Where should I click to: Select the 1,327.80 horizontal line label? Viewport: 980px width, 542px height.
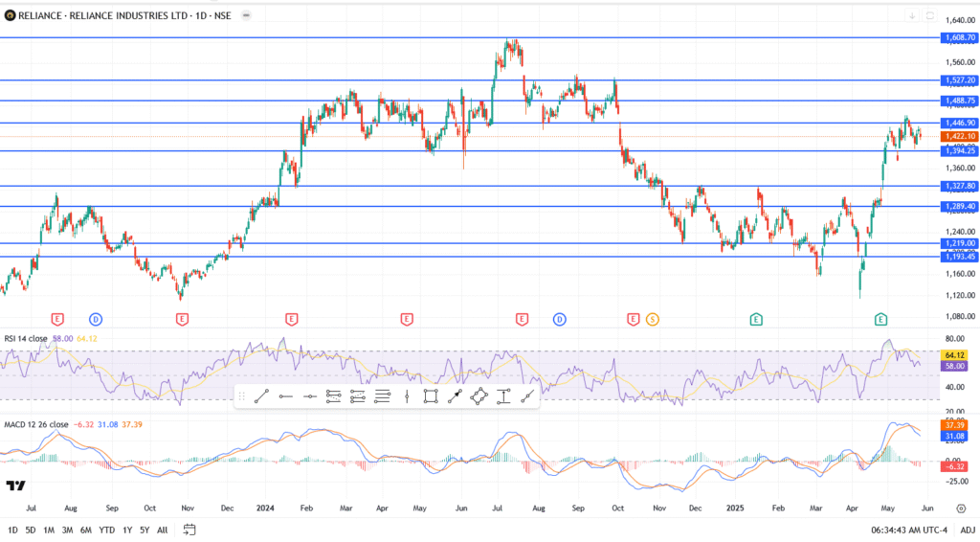pyautogui.click(x=960, y=186)
